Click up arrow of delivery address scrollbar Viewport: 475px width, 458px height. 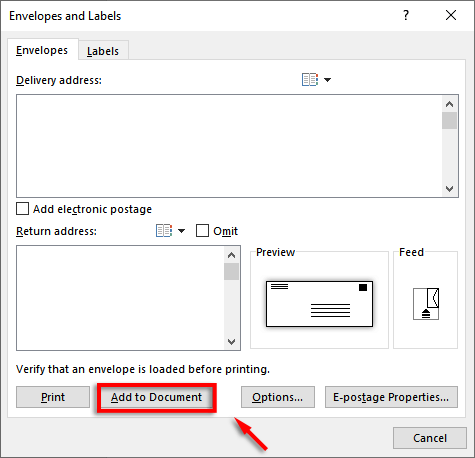tap(449, 104)
